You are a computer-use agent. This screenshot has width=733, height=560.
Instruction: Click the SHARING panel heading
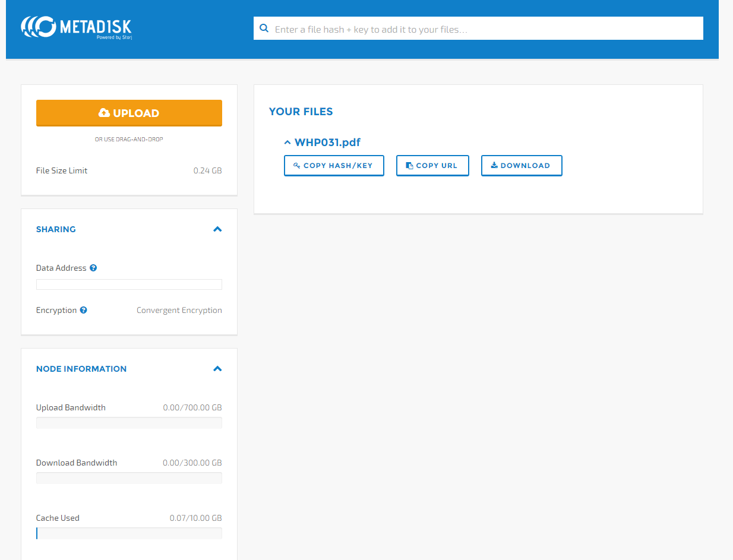pos(56,229)
